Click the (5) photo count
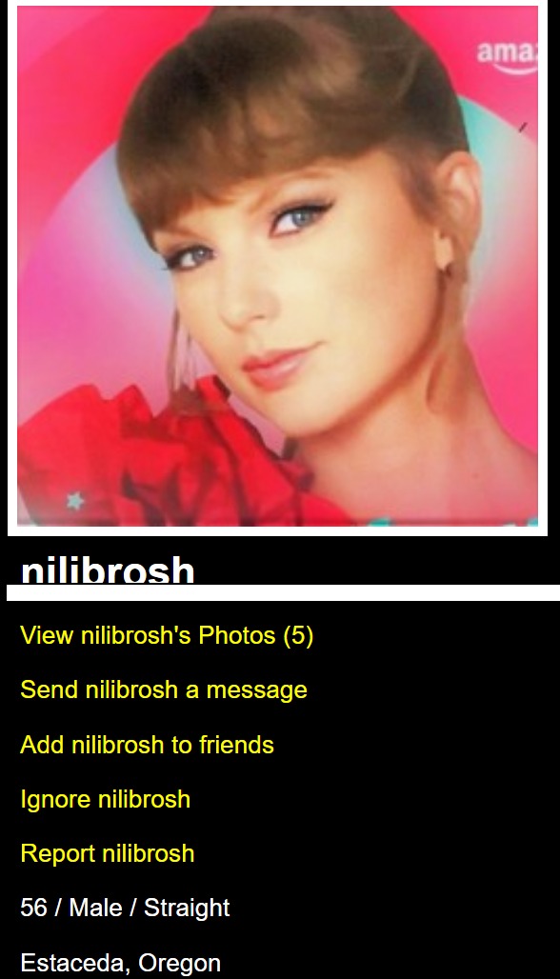This screenshot has height=979, width=560. [x=298, y=635]
